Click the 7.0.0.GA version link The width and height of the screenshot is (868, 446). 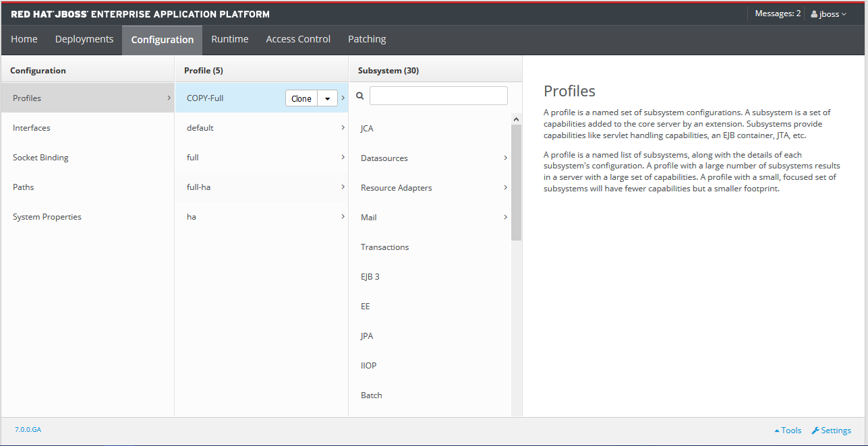[x=28, y=429]
